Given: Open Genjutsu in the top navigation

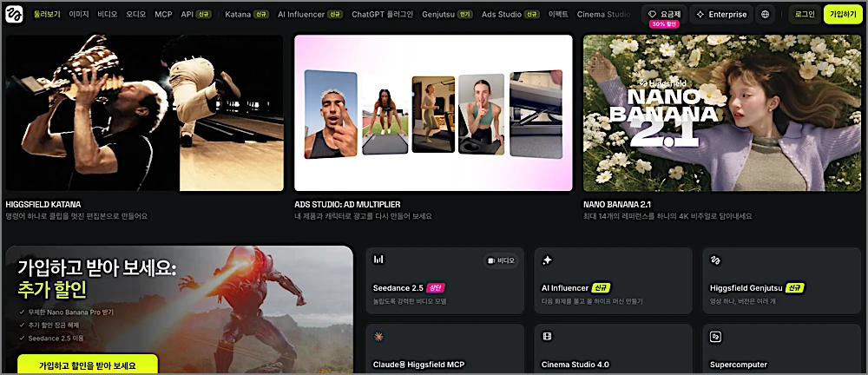Looking at the screenshot, I should (447, 15).
